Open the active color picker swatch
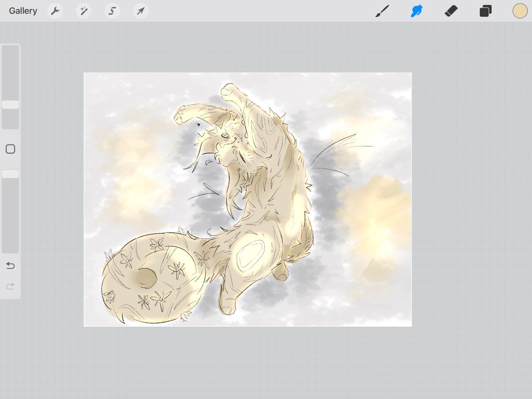 pos(520,11)
